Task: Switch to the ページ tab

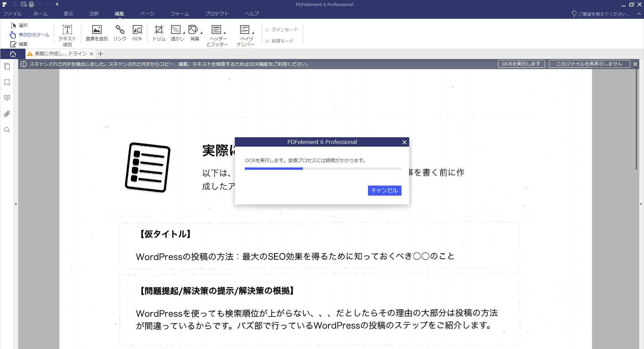Action: 147,14
